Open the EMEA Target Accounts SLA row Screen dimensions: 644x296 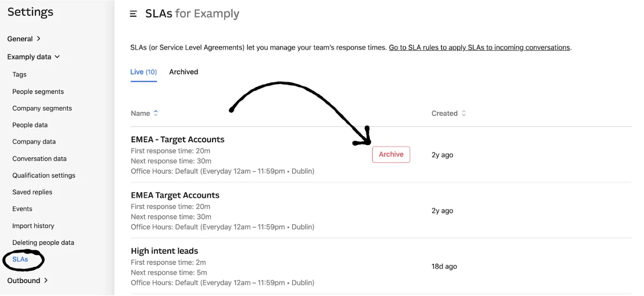[175, 195]
